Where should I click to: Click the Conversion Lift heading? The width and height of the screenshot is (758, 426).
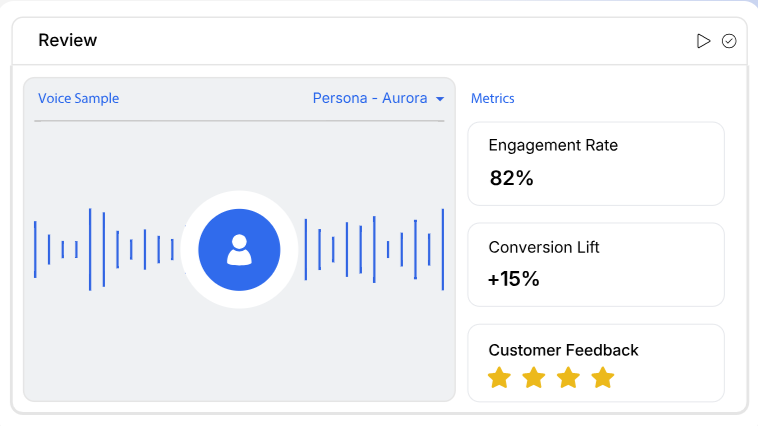[x=544, y=247]
